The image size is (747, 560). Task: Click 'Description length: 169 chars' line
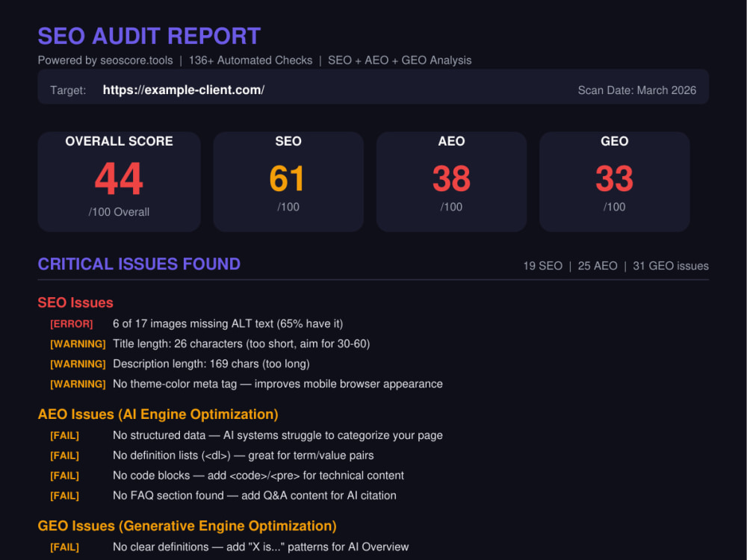pyautogui.click(x=211, y=364)
